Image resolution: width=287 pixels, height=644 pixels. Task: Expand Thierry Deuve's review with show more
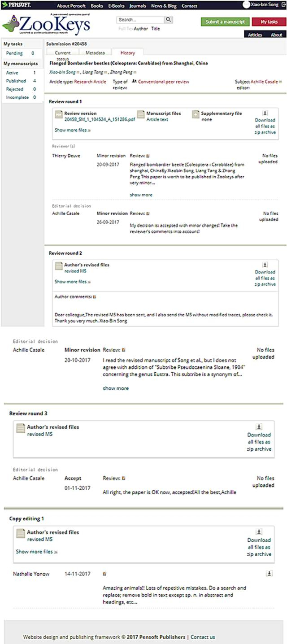click(x=141, y=195)
